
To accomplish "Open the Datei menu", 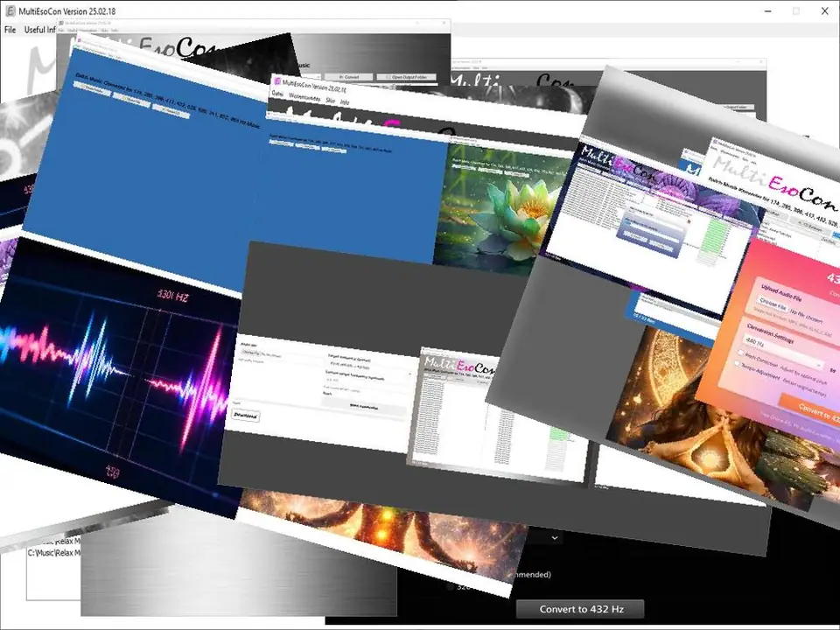I will coord(278,94).
